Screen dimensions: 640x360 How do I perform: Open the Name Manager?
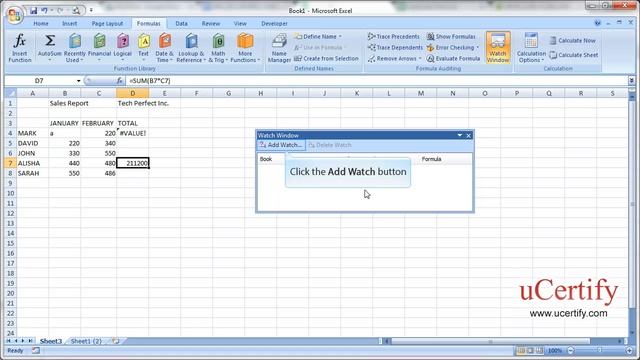pyautogui.click(x=279, y=48)
